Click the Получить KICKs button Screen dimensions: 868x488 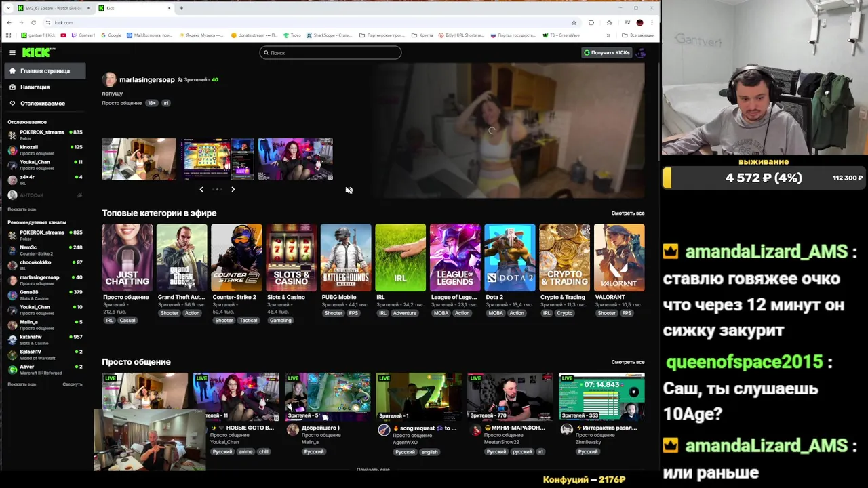pyautogui.click(x=607, y=52)
